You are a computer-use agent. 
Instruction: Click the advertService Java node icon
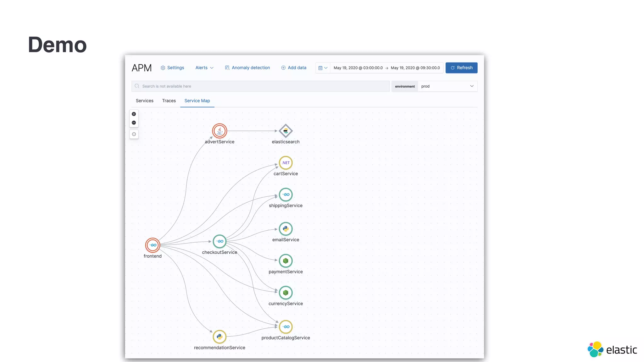click(x=219, y=131)
